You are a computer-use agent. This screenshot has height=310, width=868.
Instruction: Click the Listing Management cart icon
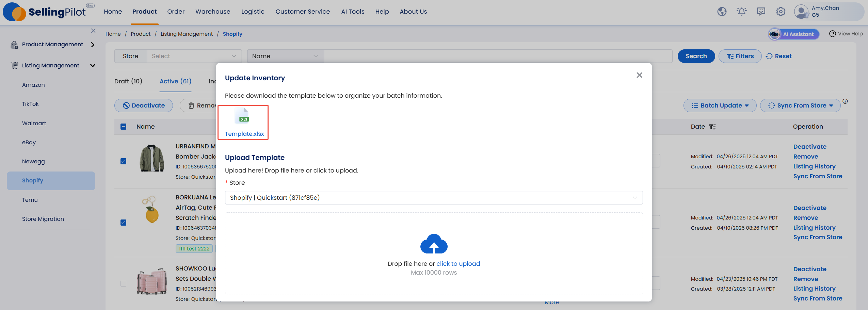click(x=14, y=65)
